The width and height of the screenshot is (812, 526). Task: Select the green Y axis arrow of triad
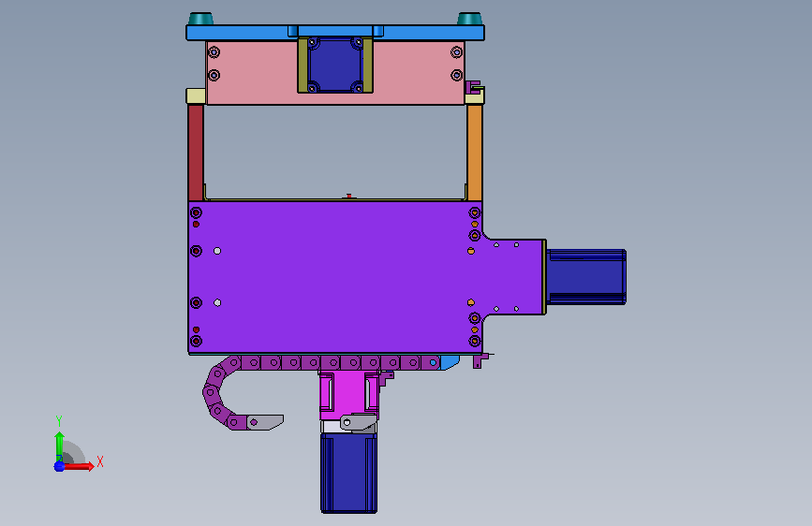pos(59,446)
